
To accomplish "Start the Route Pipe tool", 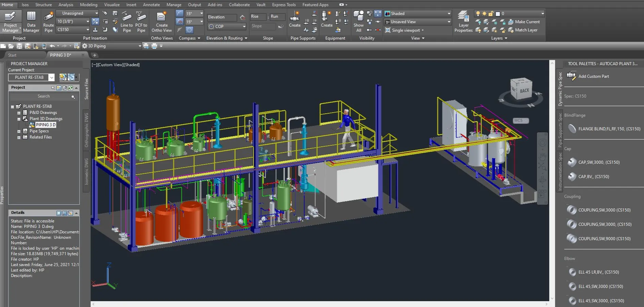I will click(48, 22).
